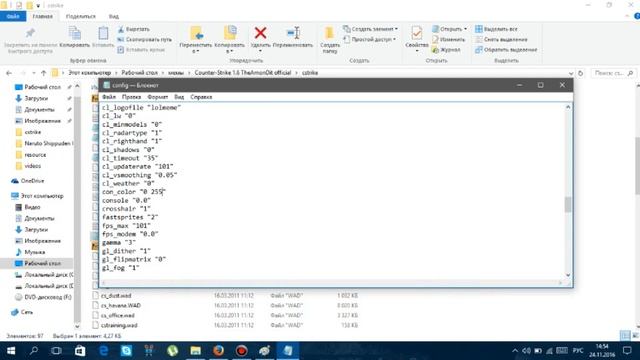The image size is (640, 360).
Task: Click the Pin to Quick access ribbon icon
Action: [x=30, y=33]
